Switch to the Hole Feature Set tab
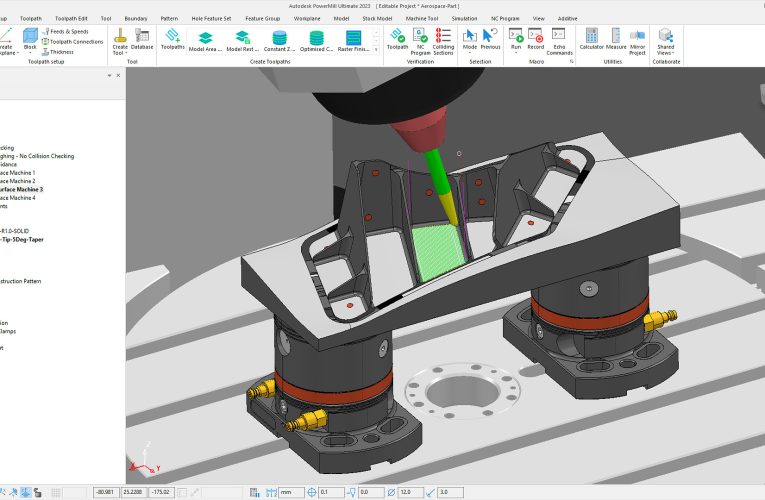 [211, 19]
